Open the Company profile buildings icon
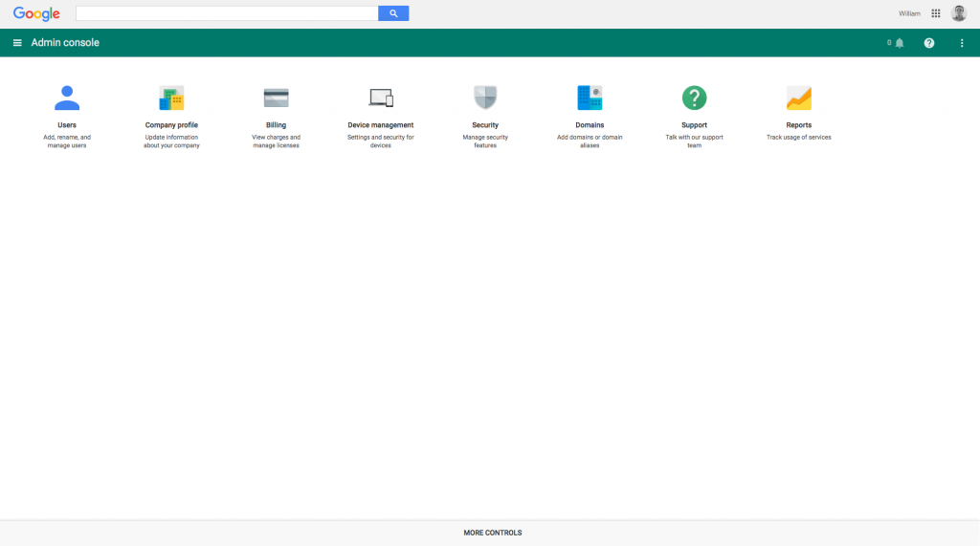The width and height of the screenshot is (980, 546). click(171, 98)
